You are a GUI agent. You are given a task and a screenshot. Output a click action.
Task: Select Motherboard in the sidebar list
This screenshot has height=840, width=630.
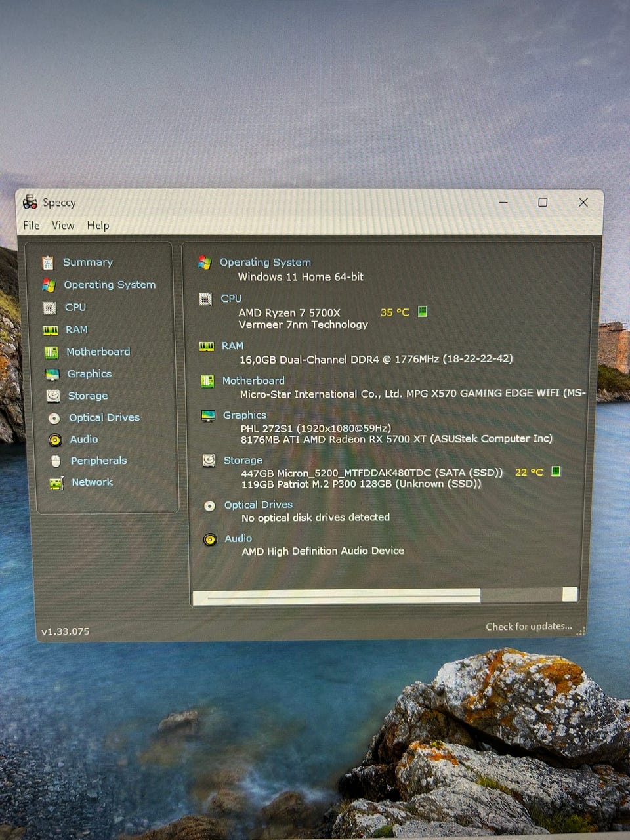coord(98,352)
